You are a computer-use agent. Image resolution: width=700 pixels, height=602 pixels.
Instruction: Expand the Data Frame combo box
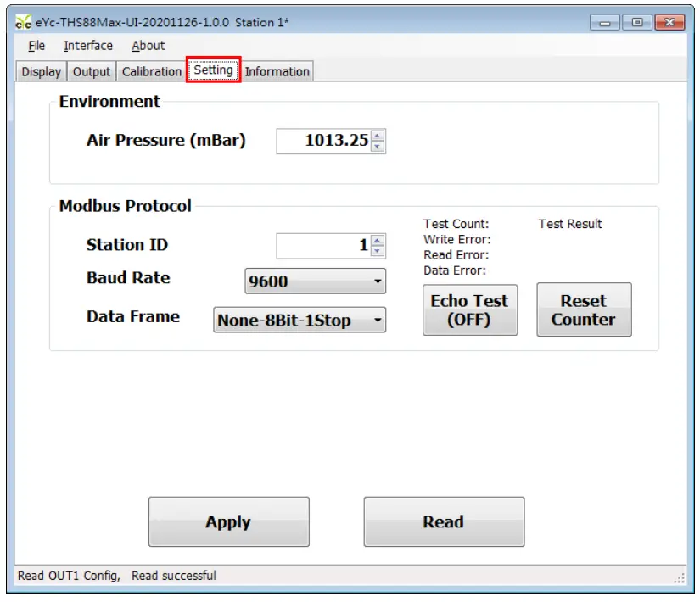click(300, 321)
